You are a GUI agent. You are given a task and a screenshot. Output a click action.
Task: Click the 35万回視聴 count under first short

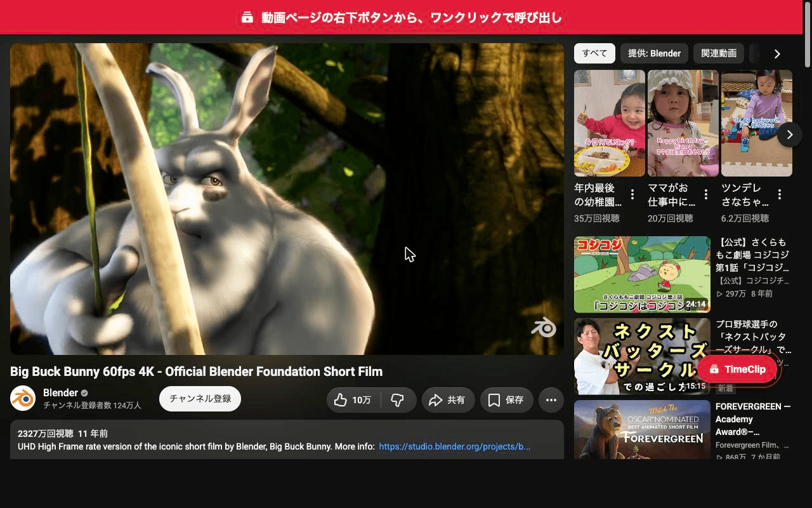tap(597, 218)
